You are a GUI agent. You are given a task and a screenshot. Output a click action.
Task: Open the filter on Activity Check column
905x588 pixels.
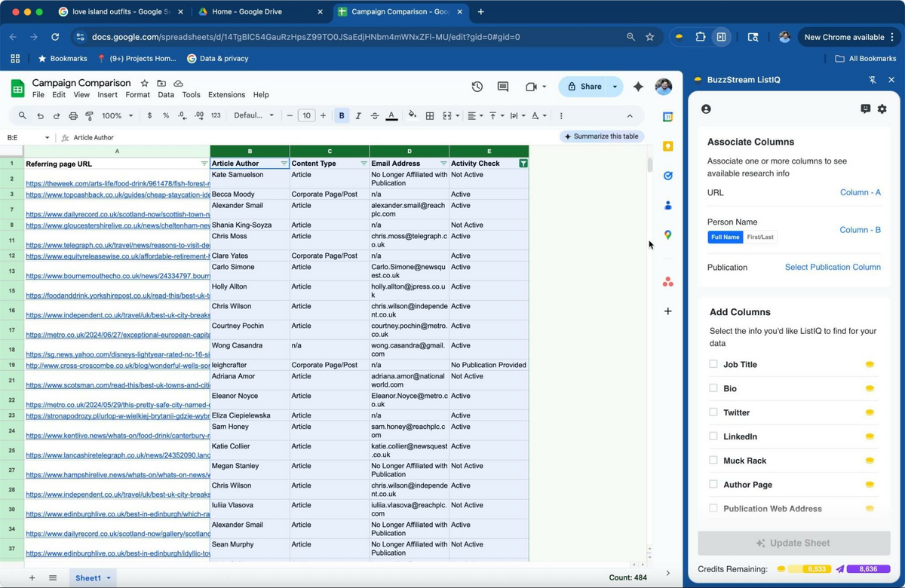pyautogui.click(x=523, y=163)
